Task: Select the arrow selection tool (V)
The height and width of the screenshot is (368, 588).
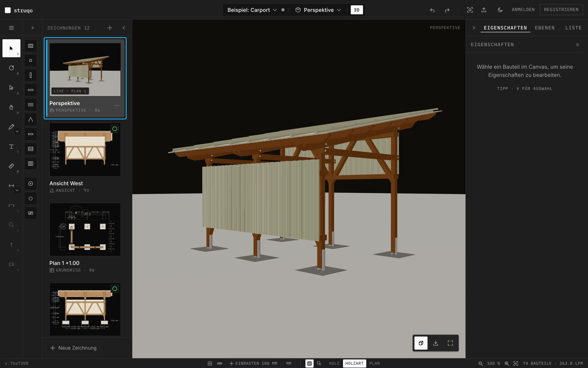Action: tap(11, 48)
